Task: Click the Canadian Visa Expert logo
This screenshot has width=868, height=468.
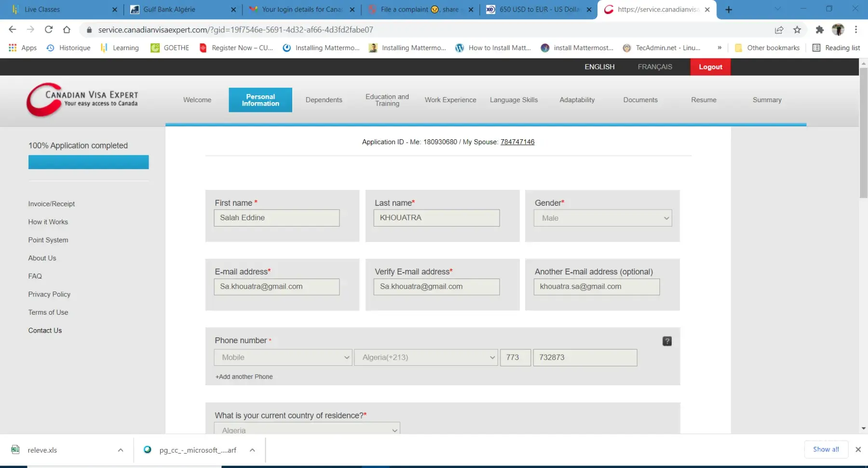Action: (82, 100)
